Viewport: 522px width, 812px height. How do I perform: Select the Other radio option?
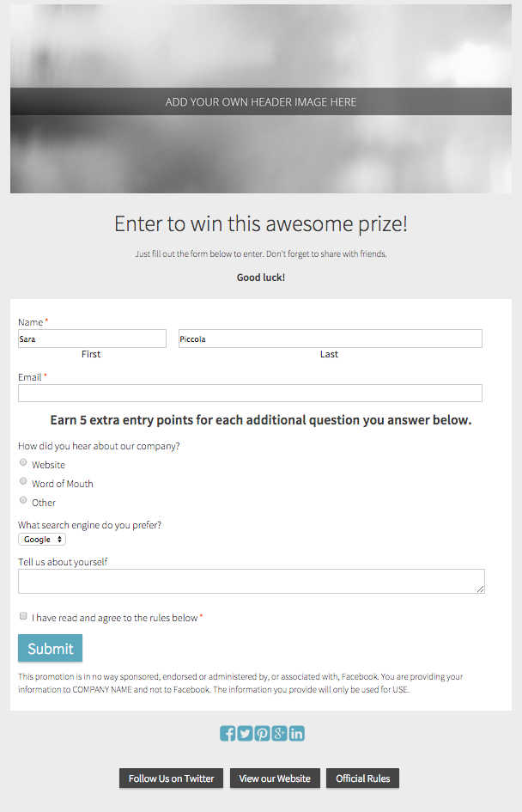[x=23, y=500]
